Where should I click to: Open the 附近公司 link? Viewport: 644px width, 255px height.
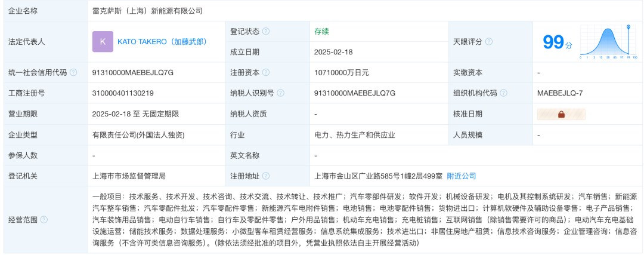coord(461,176)
